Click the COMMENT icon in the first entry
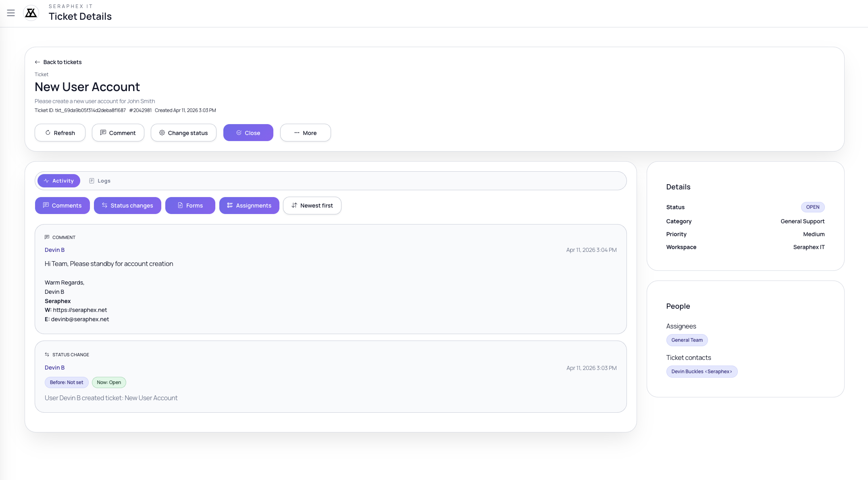 47,237
